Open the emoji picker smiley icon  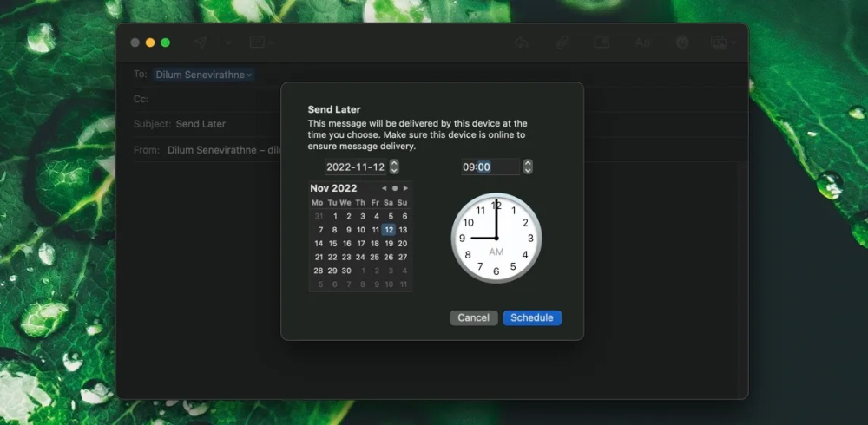pyautogui.click(x=682, y=42)
